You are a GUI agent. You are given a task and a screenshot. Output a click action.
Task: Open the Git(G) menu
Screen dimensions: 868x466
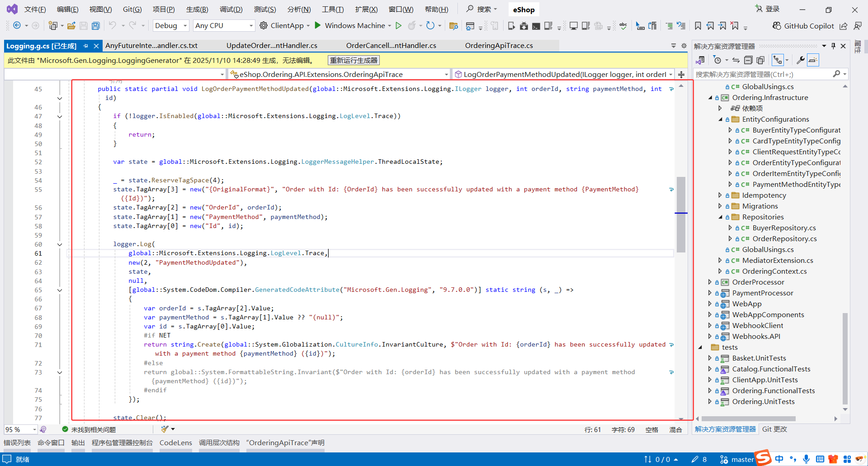(x=132, y=10)
